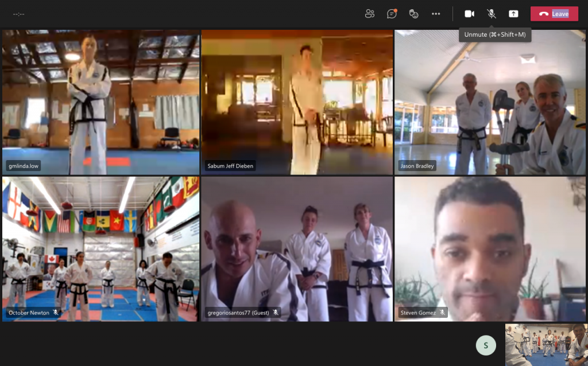Viewport: 588px width, 366px height.
Task: Select Jason Bradley's video tile
Action: (490, 102)
